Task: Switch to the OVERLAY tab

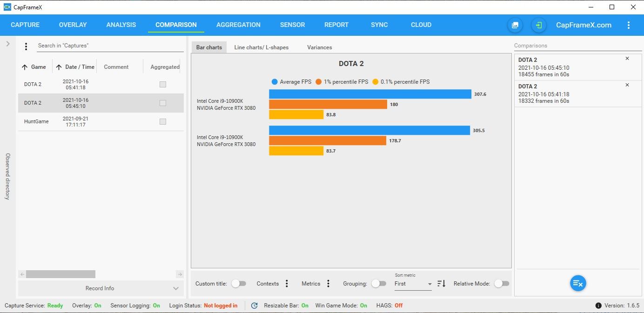Action: (73, 25)
